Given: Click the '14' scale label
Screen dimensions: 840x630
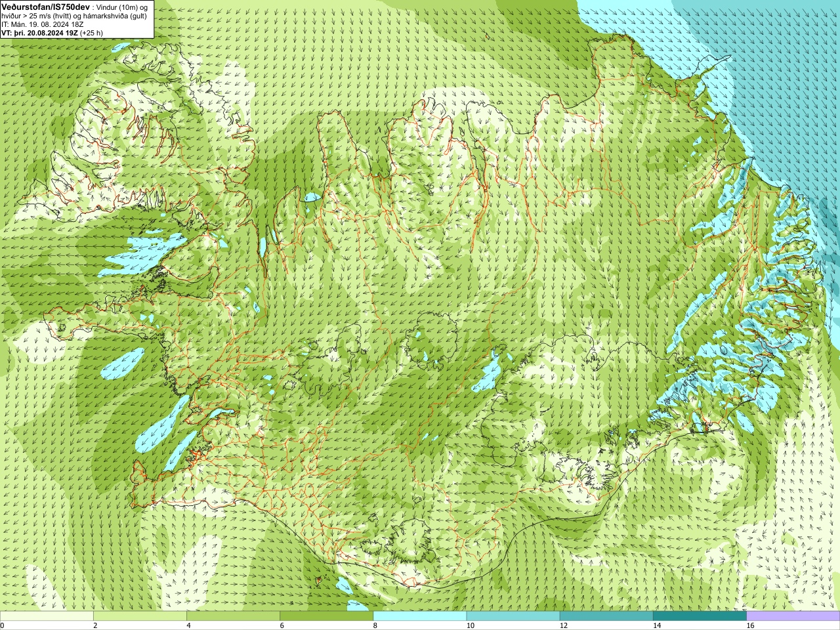Looking at the screenshot, I should pyautogui.click(x=656, y=625).
